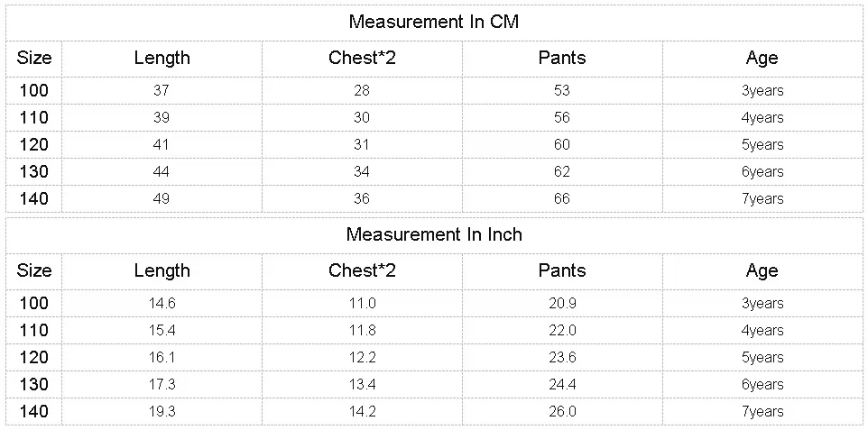The image size is (868, 430).
Task: Click the "Measurement In Inch" table title
Action: [433, 234]
